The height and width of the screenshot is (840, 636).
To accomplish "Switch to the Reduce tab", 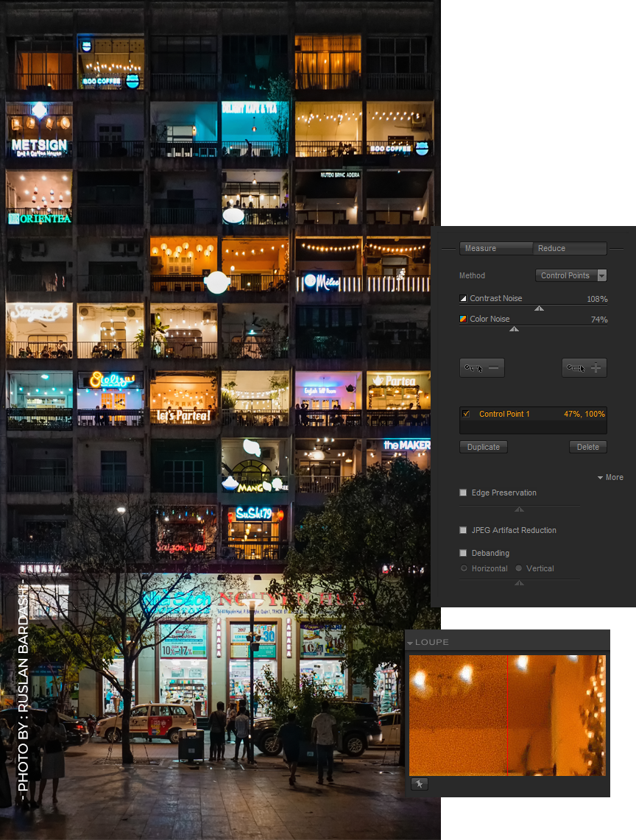I will 570,249.
